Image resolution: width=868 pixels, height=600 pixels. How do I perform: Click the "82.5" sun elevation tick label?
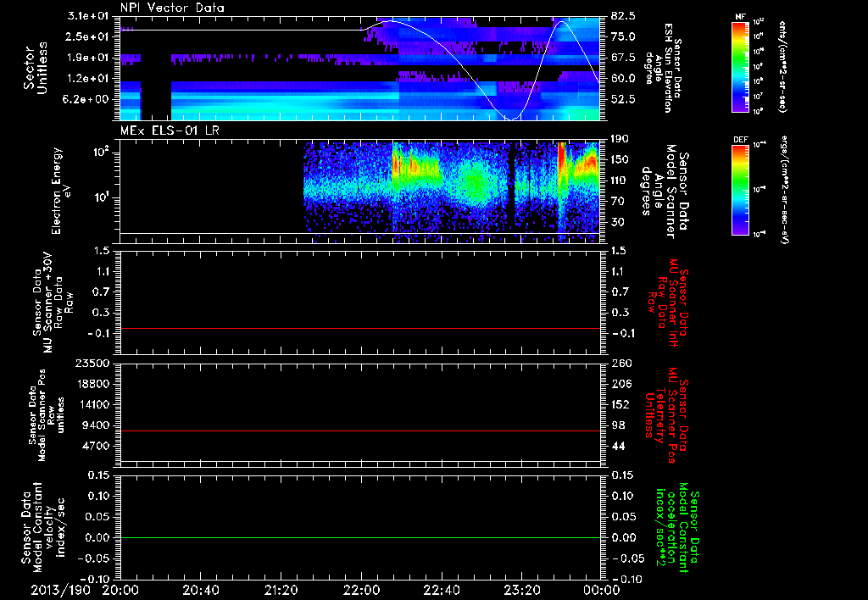[x=623, y=16]
